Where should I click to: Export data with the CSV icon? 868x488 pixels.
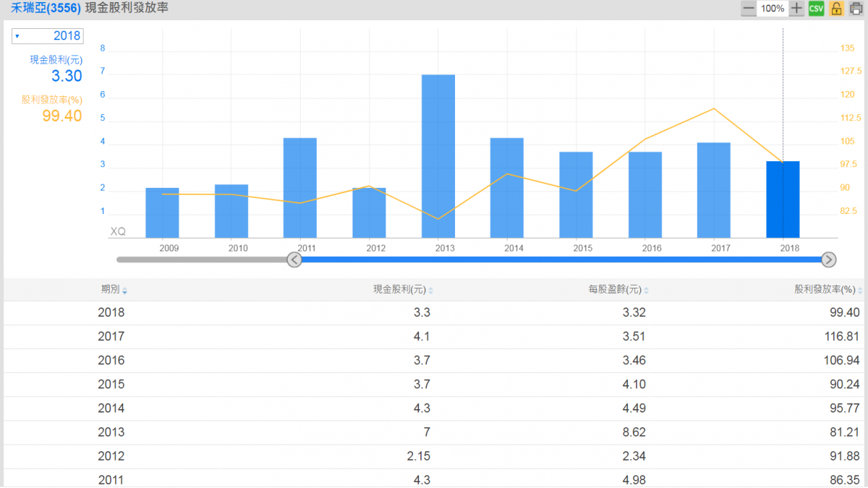point(817,9)
